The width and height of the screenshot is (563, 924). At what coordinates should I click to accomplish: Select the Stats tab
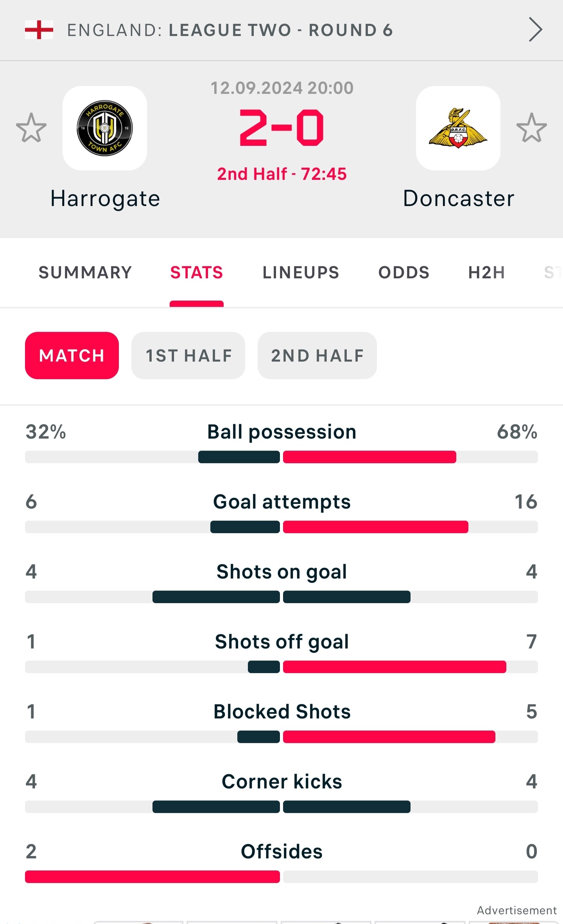[196, 272]
